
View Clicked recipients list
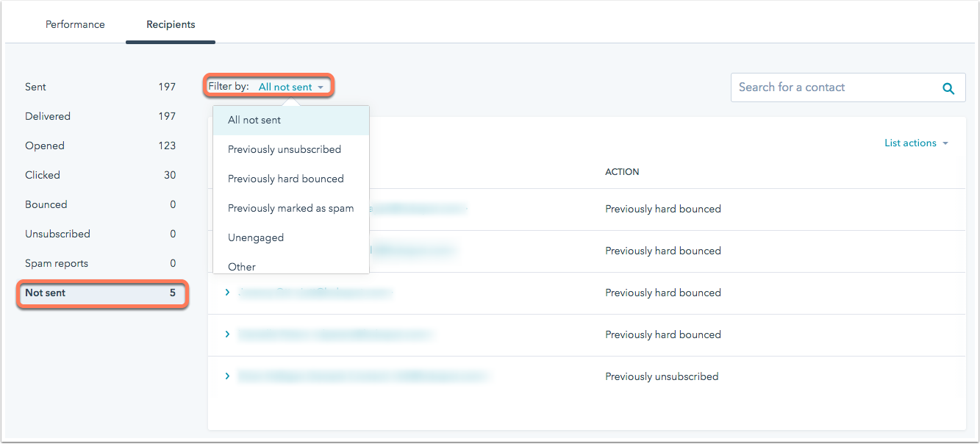point(42,175)
